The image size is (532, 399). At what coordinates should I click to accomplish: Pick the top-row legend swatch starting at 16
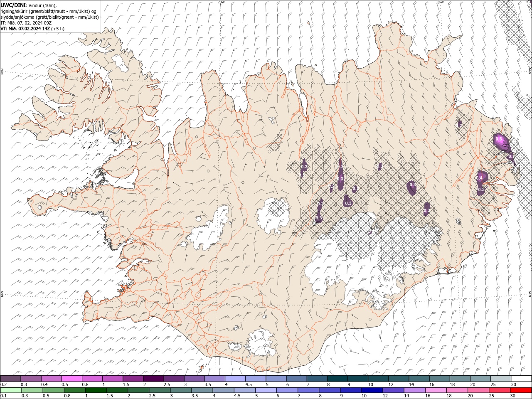pyautogui.click(x=440, y=379)
